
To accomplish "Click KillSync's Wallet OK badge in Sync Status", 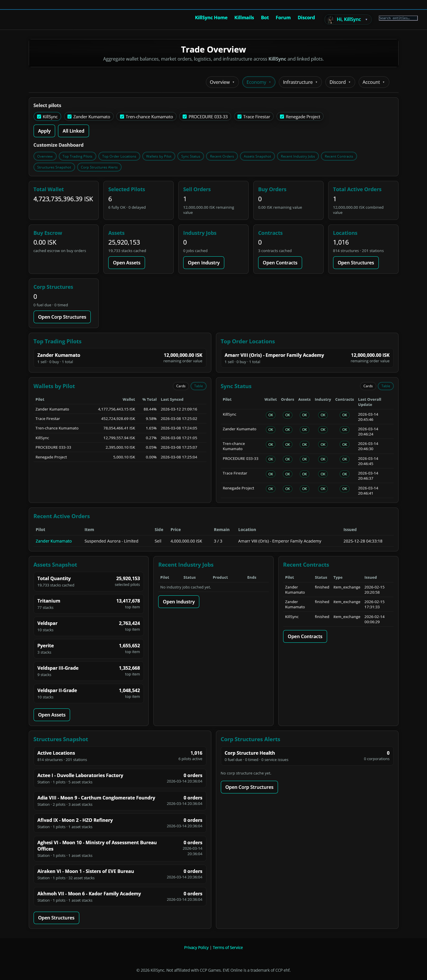I will click(270, 415).
